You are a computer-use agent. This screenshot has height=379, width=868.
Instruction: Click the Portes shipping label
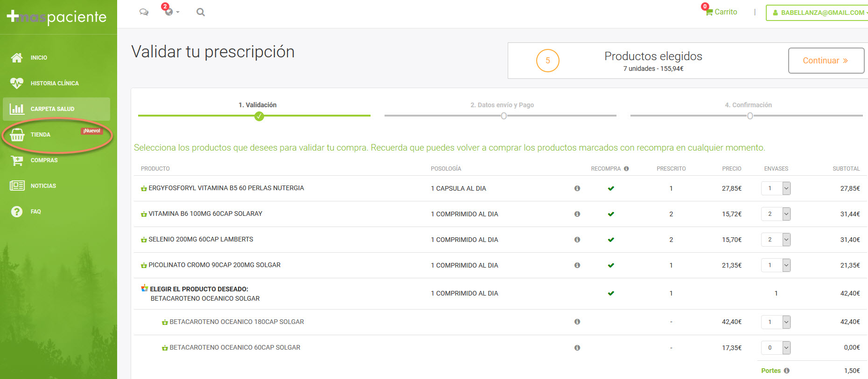[771, 371]
